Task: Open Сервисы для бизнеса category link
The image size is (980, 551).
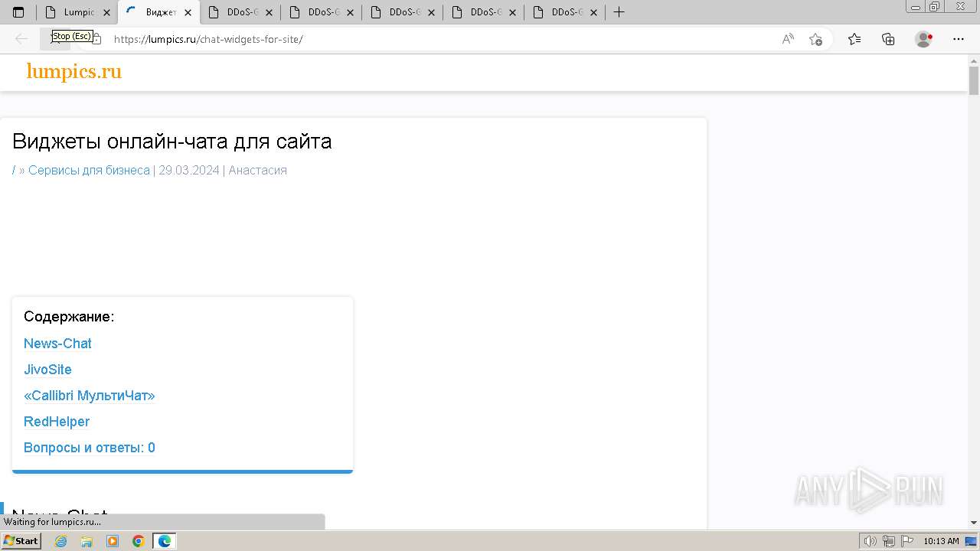Action: pyautogui.click(x=89, y=170)
